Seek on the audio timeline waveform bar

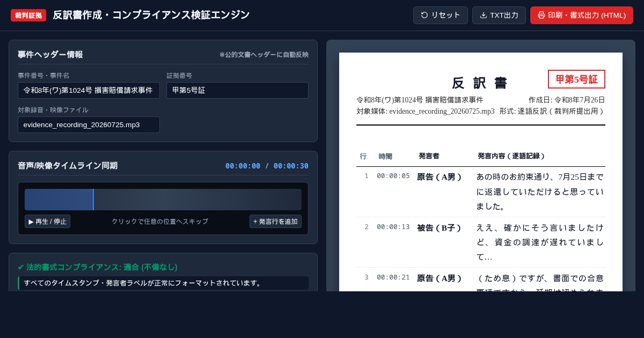[x=163, y=200]
